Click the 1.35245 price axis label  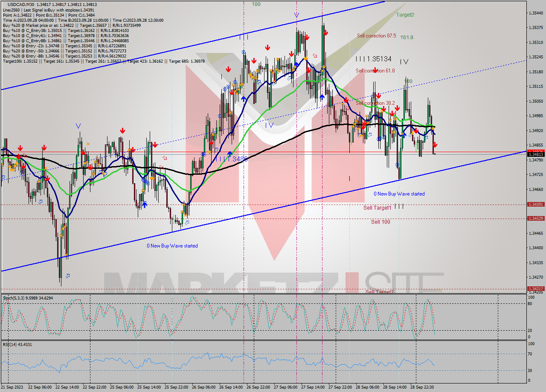pyautogui.click(x=536, y=57)
